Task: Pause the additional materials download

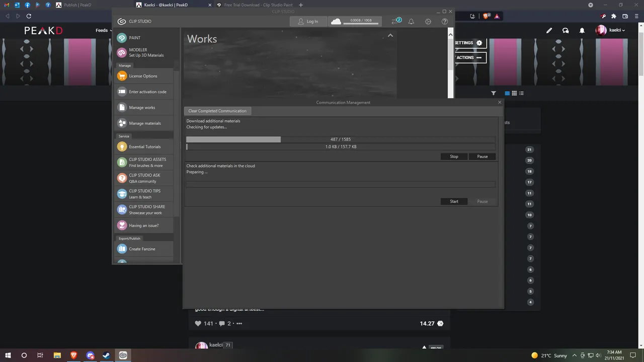Action: (x=482, y=156)
